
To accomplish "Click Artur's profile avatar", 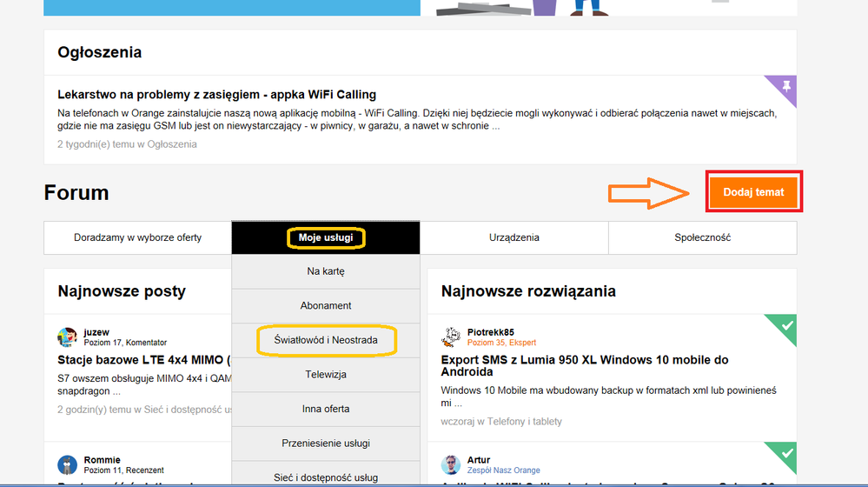I will 451,464.
